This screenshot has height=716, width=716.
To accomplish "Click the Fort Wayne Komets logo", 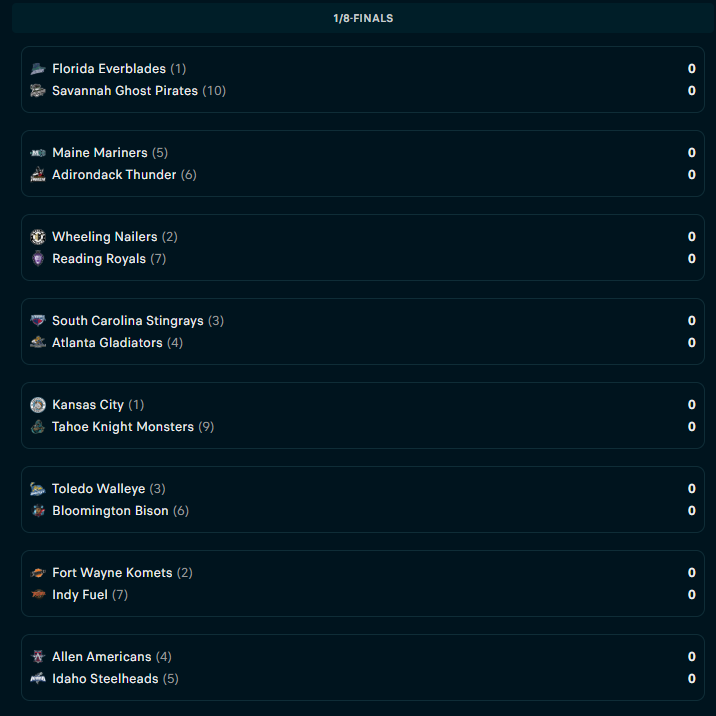I will 38,573.
